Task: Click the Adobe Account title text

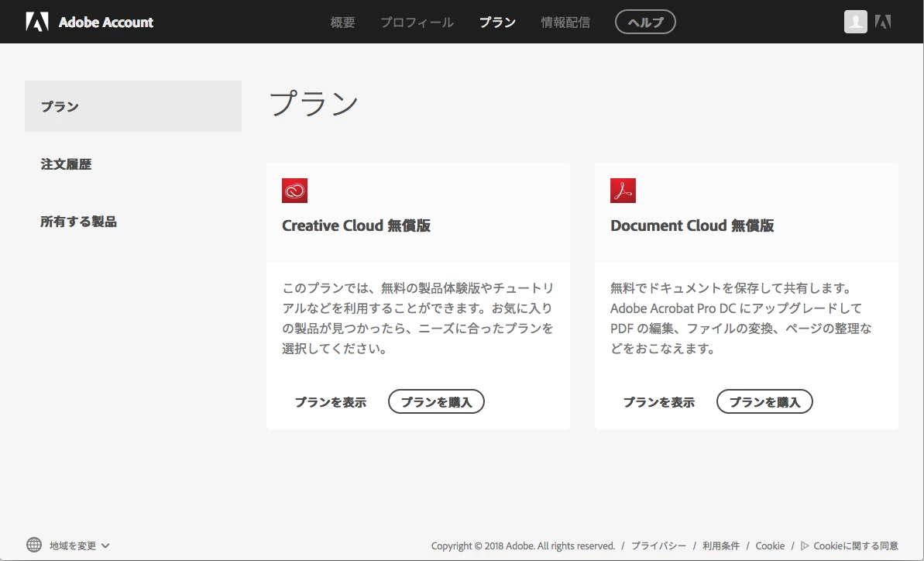Action: [x=106, y=22]
